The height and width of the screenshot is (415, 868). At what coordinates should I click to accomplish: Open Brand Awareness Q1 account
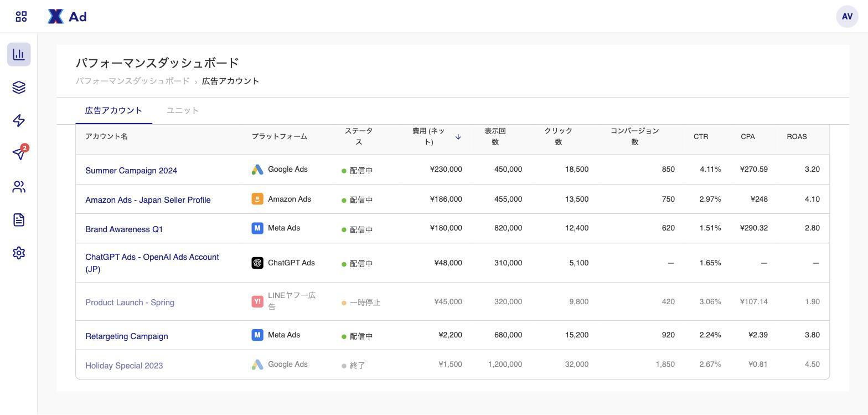[124, 229]
